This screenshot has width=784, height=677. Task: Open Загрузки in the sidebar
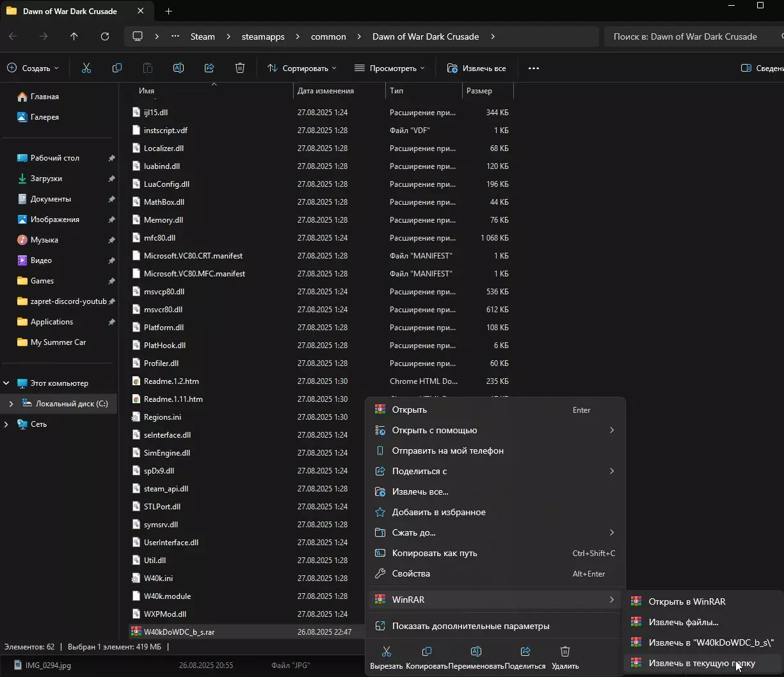click(x=46, y=179)
